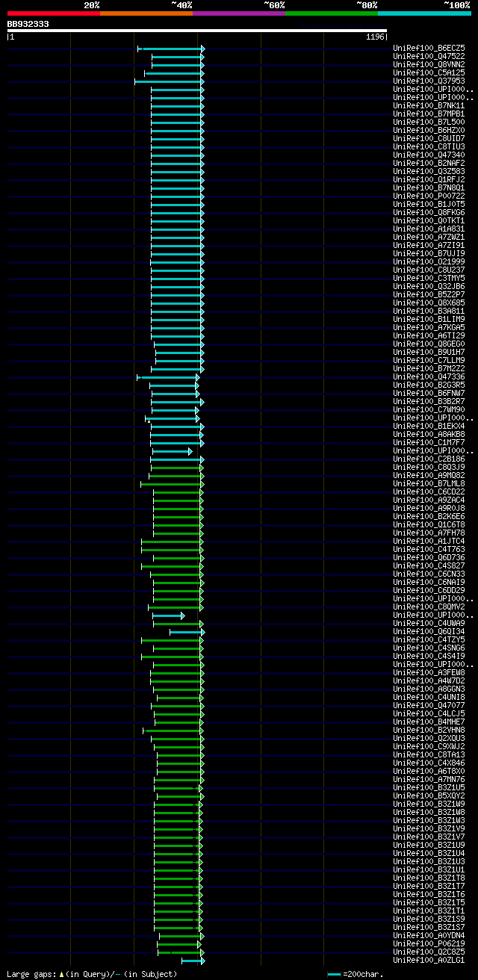Select hit label UniRef100_C8QMV2
Screen dimensions: 478x980
[429, 607]
